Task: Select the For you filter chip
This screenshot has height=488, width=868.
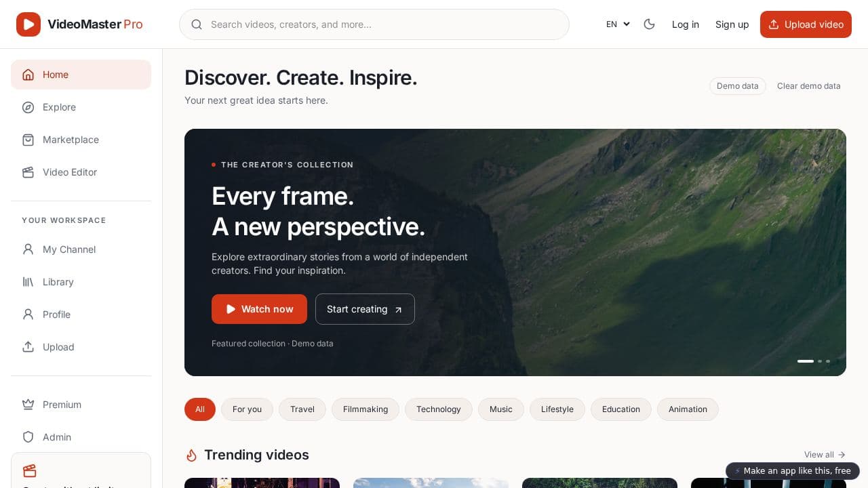Action: coord(247,409)
